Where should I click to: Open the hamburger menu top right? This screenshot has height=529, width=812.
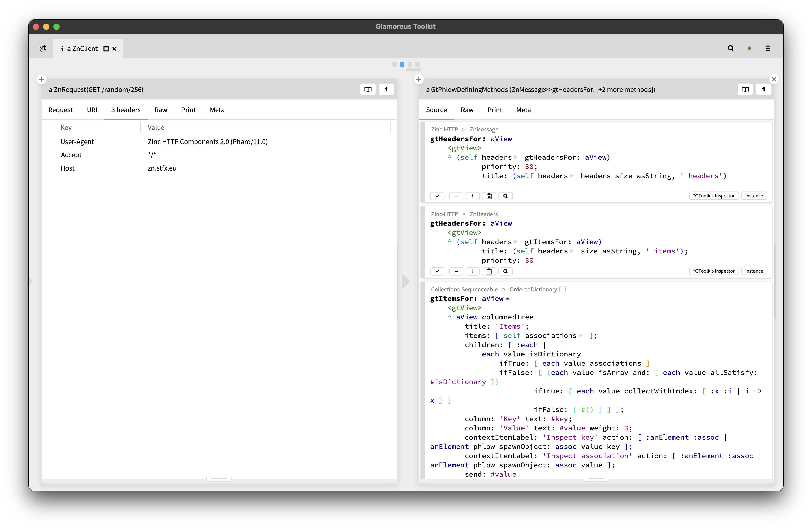pos(768,48)
